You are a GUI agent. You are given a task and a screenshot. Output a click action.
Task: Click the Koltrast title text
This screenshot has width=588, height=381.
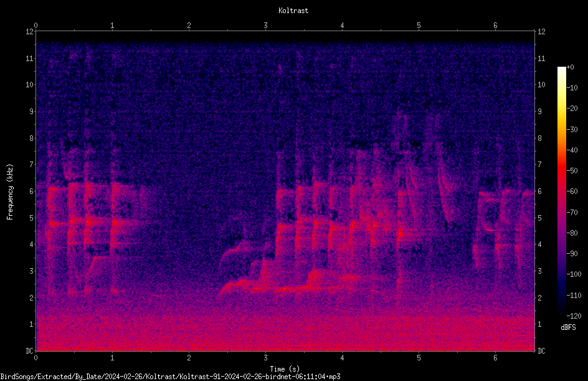pos(293,11)
